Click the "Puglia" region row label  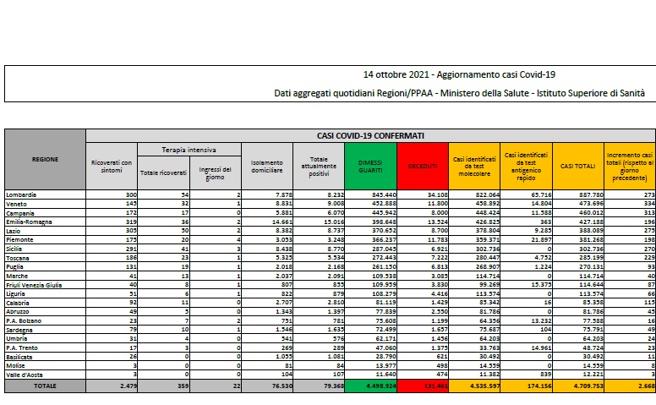pos(15,267)
